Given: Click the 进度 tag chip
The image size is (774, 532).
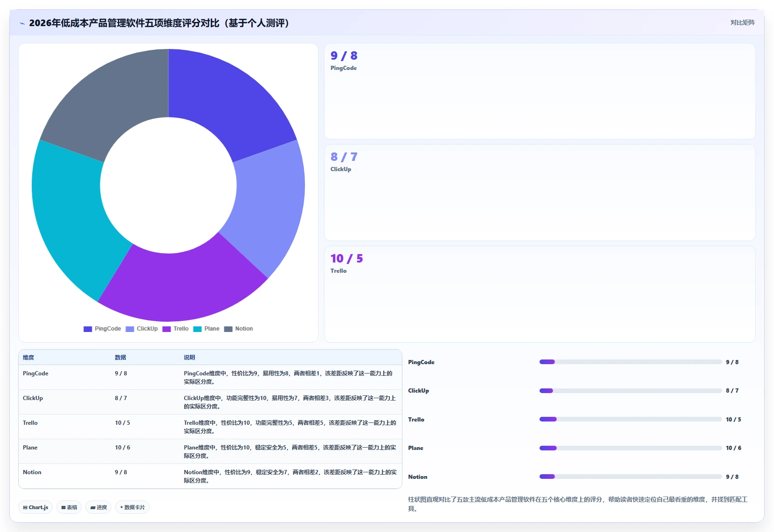Looking at the screenshot, I should pos(98,507).
